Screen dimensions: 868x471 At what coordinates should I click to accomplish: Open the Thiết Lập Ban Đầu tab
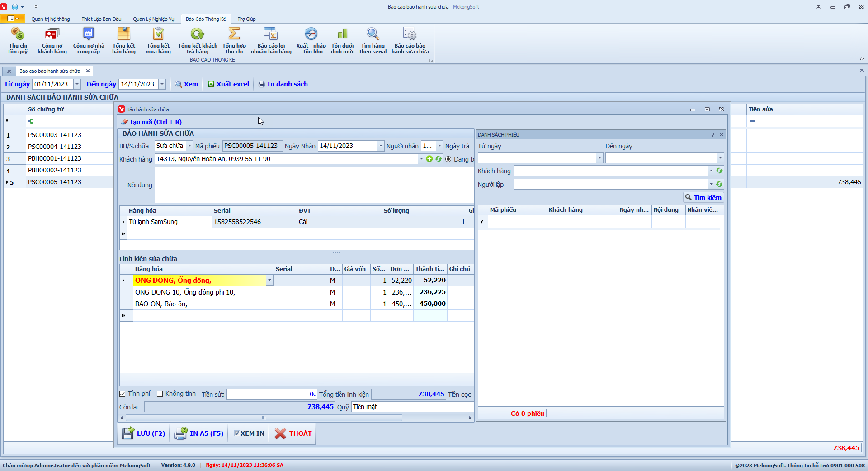pyautogui.click(x=101, y=19)
